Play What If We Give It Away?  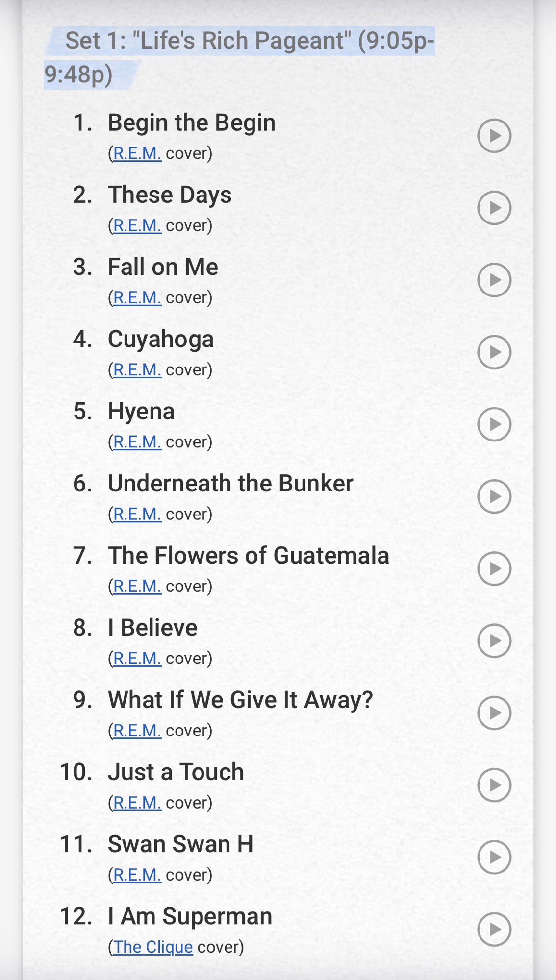pos(494,713)
